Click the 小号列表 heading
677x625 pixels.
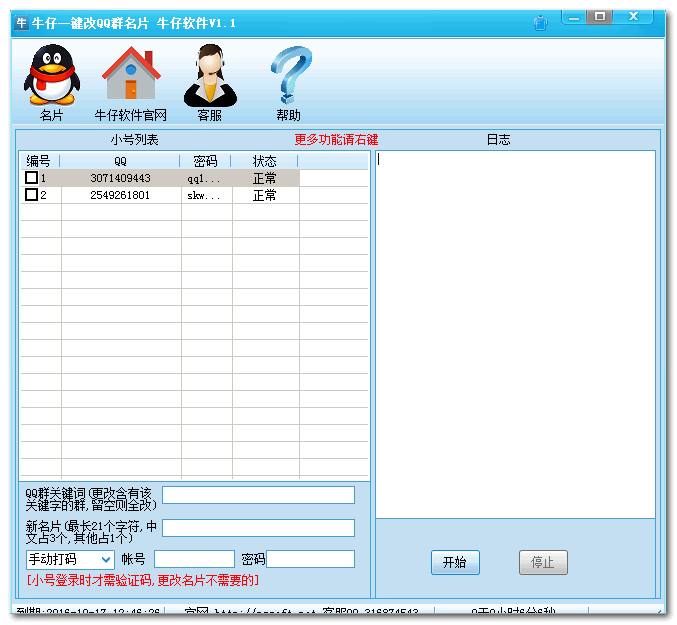[134, 139]
